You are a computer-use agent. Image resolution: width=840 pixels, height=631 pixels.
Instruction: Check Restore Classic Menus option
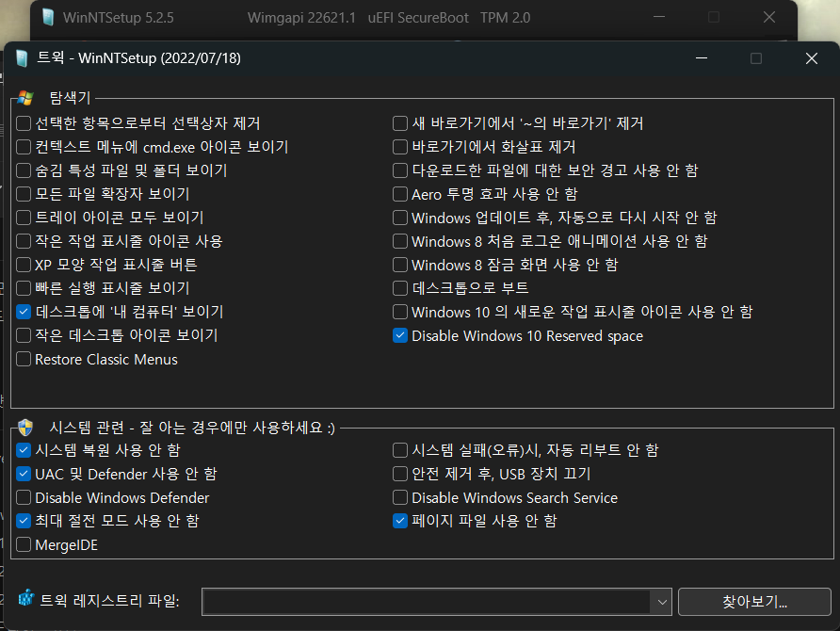(x=24, y=359)
